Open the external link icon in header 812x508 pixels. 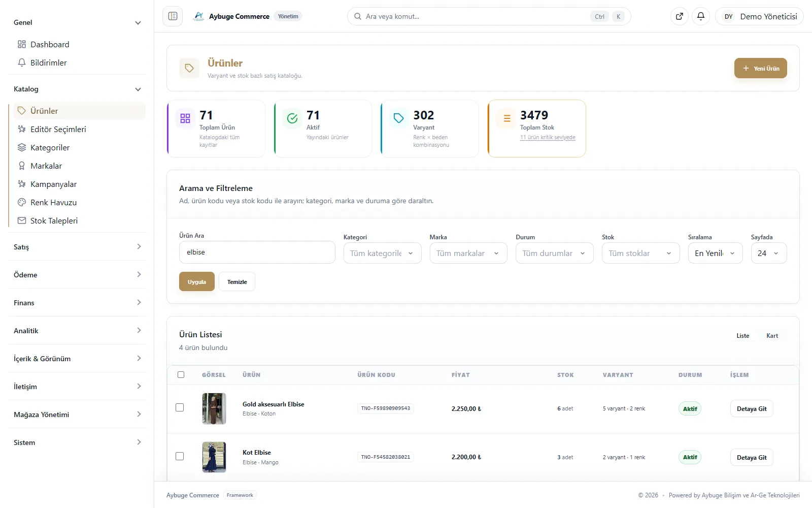point(680,16)
